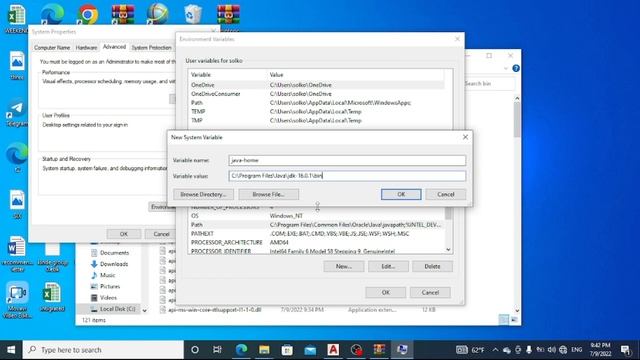Click OK in the System Properties window
This screenshot has height=360, width=640.
click(x=124, y=234)
